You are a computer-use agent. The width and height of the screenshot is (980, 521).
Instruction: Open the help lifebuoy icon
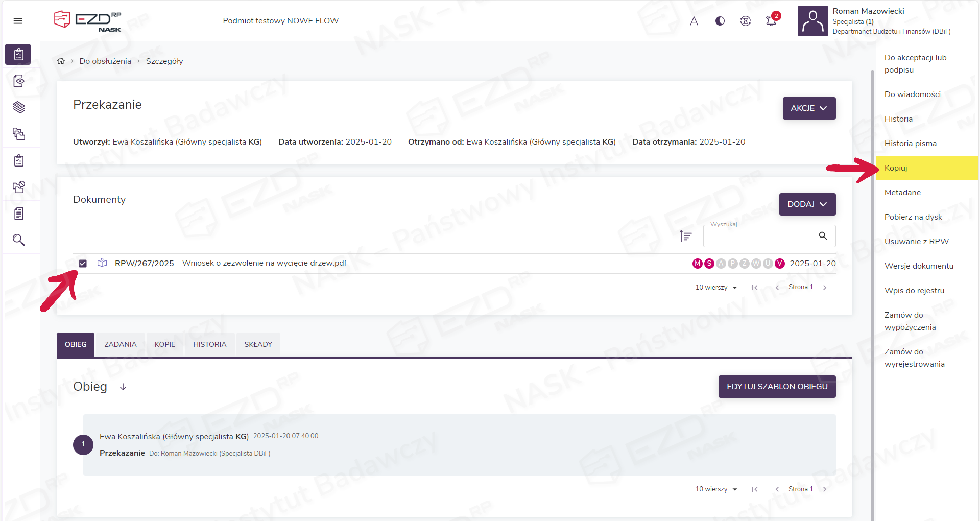pos(746,21)
